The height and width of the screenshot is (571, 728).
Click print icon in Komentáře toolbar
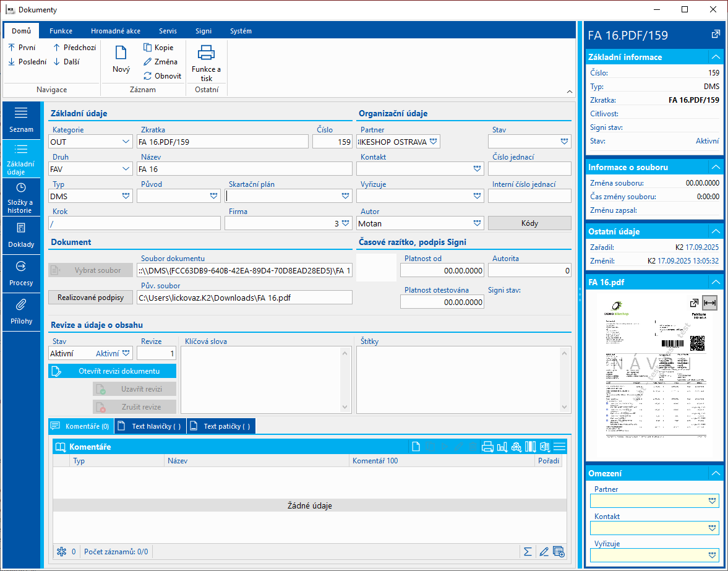coord(487,447)
